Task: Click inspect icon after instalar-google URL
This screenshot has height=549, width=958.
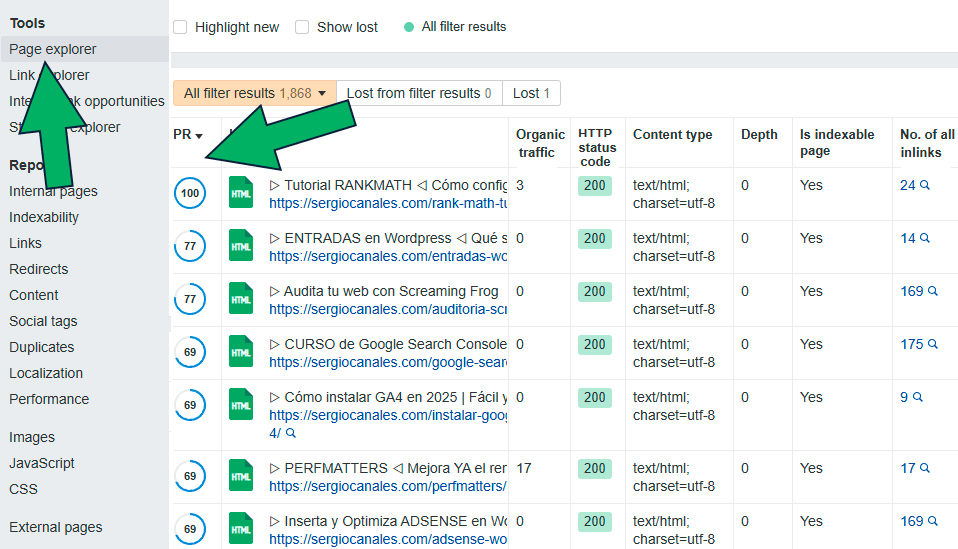Action: (291, 433)
